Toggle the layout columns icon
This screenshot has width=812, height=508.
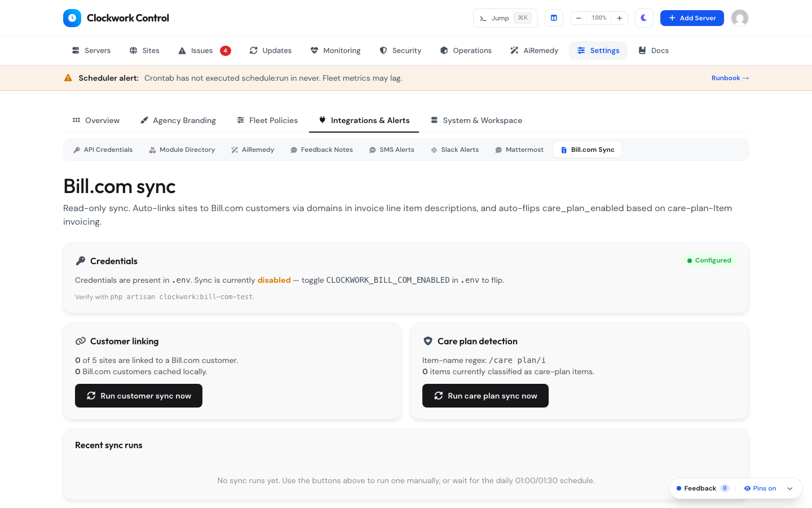554,18
